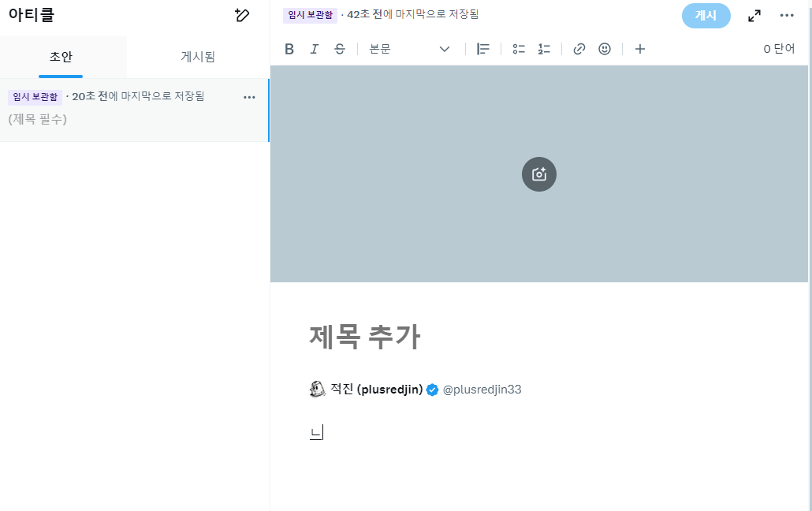Toggle the bulleted list
Image resolution: width=812 pixels, height=511 pixels.
click(518, 49)
